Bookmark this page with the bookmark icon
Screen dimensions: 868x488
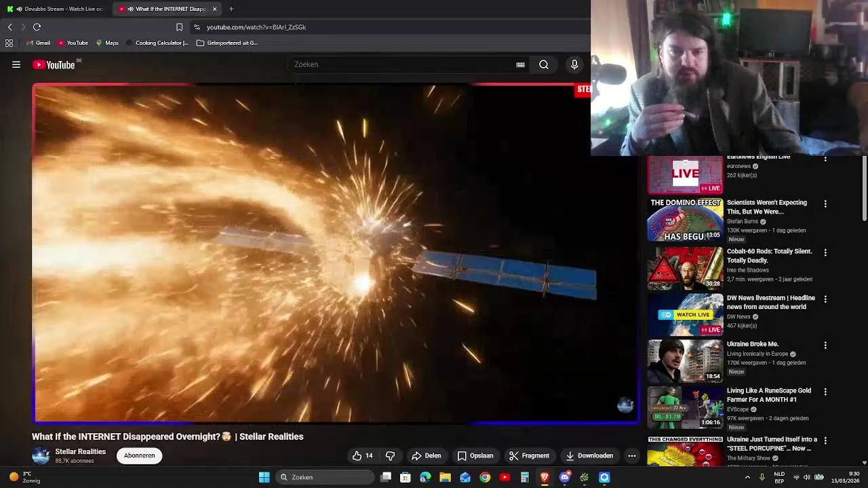pyautogui.click(x=179, y=27)
